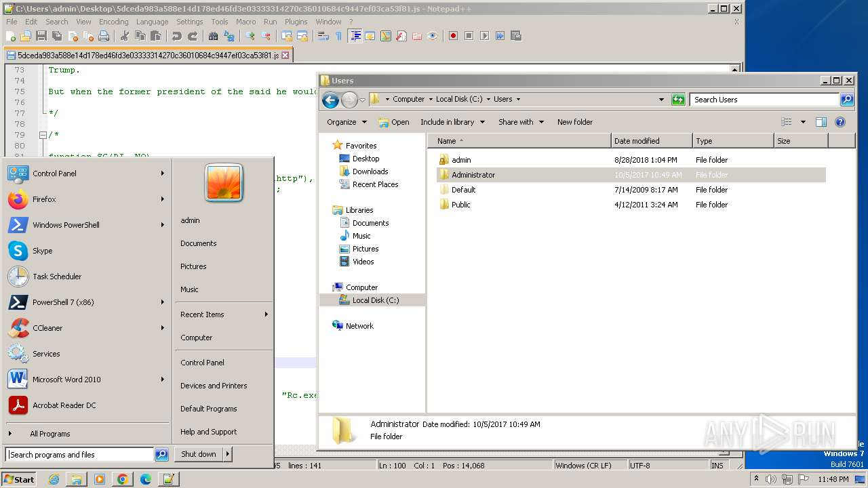Viewport: 868px width, 488px height.
Task: Select the Public folder in Users
Action: (460, 205)
